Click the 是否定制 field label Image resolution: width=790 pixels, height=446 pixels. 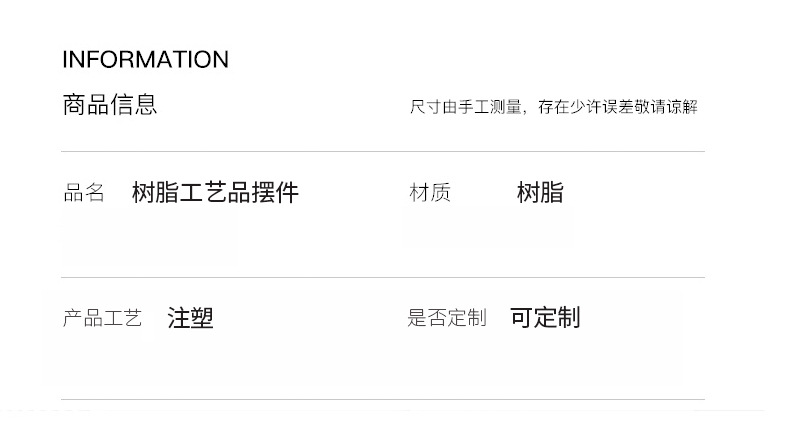447,318
